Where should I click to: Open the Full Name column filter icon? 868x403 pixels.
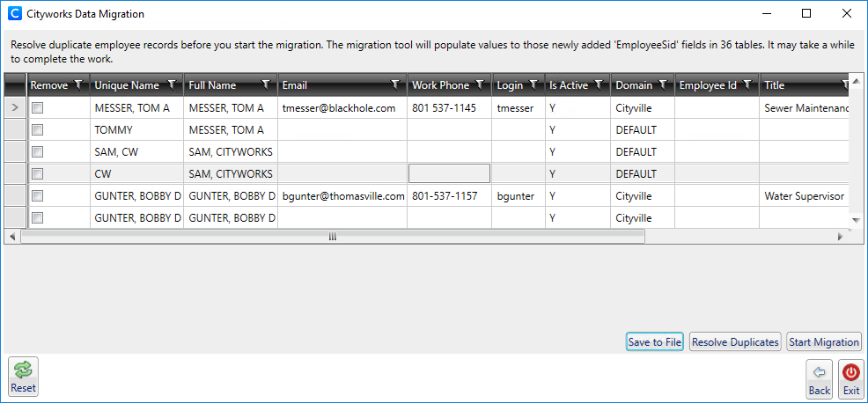(x=265, y=85)
